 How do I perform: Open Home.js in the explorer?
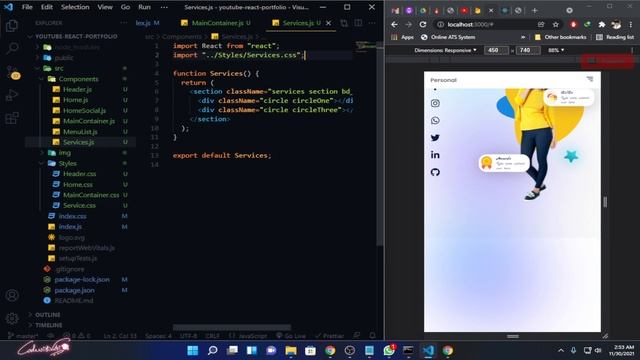(76, 100)
